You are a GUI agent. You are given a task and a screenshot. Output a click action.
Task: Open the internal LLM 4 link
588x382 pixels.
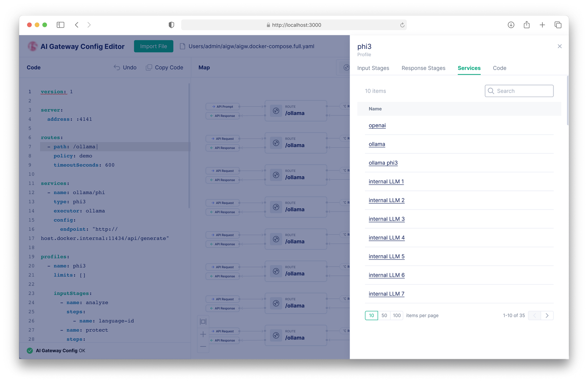click(x=387, y=238)
